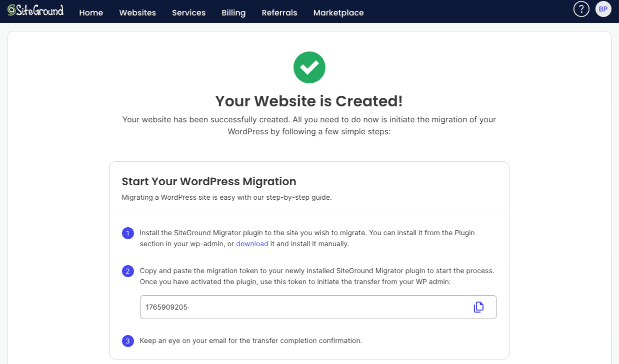
Task: Select the migration token field
Action: pos(318,307)
